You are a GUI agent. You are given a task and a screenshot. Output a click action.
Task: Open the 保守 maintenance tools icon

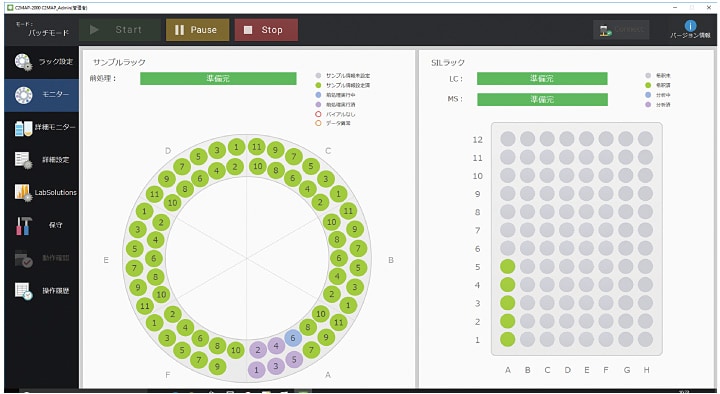pyautogui.click(x=23, y=225)
